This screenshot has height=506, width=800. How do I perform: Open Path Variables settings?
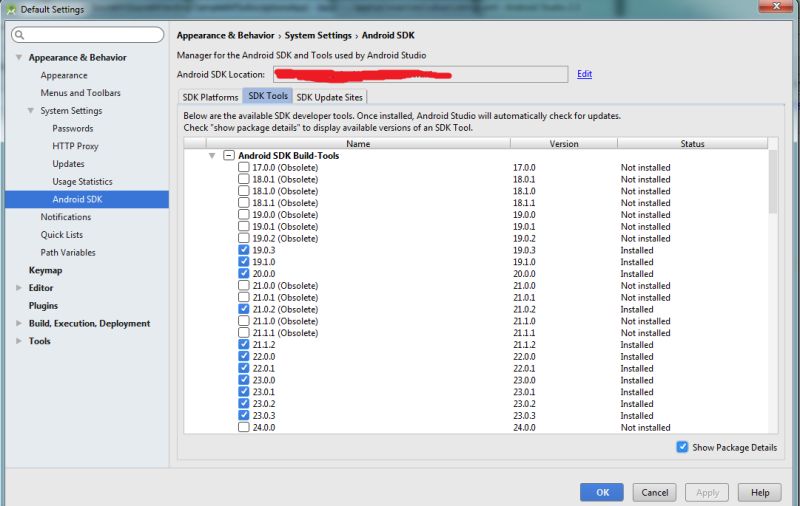[68, 252]
